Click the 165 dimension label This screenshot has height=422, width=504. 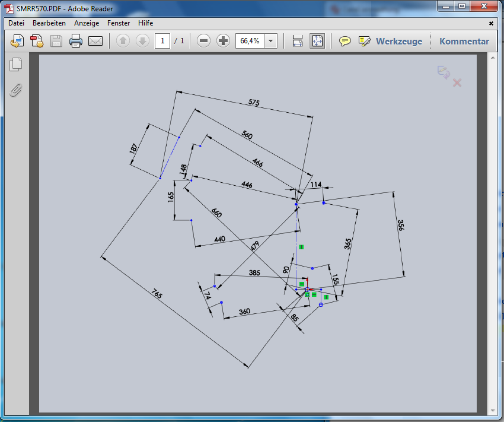click(x=171, y=197)
